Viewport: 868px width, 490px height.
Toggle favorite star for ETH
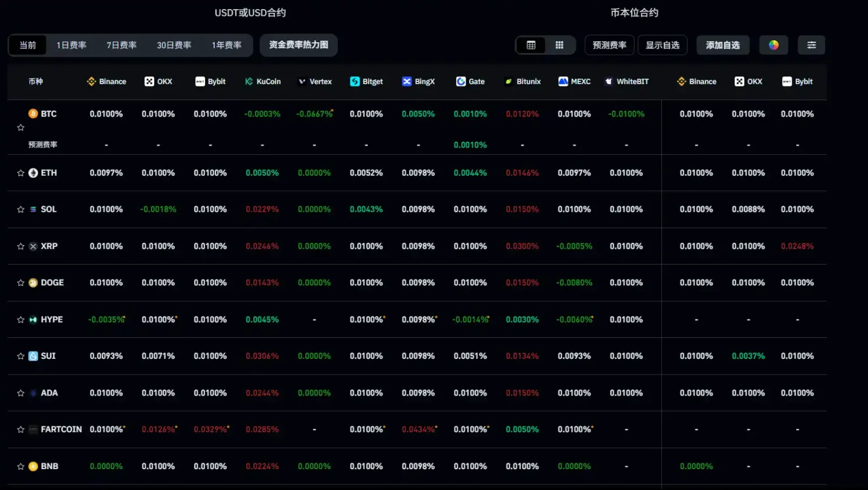(x=21, y=173)
